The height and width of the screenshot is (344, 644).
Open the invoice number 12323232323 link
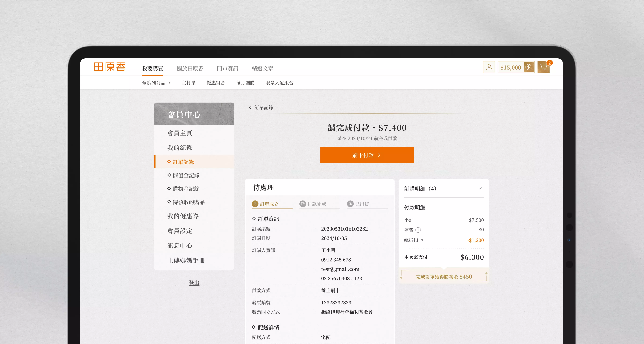pyautogui.click(x=336, y=303)
